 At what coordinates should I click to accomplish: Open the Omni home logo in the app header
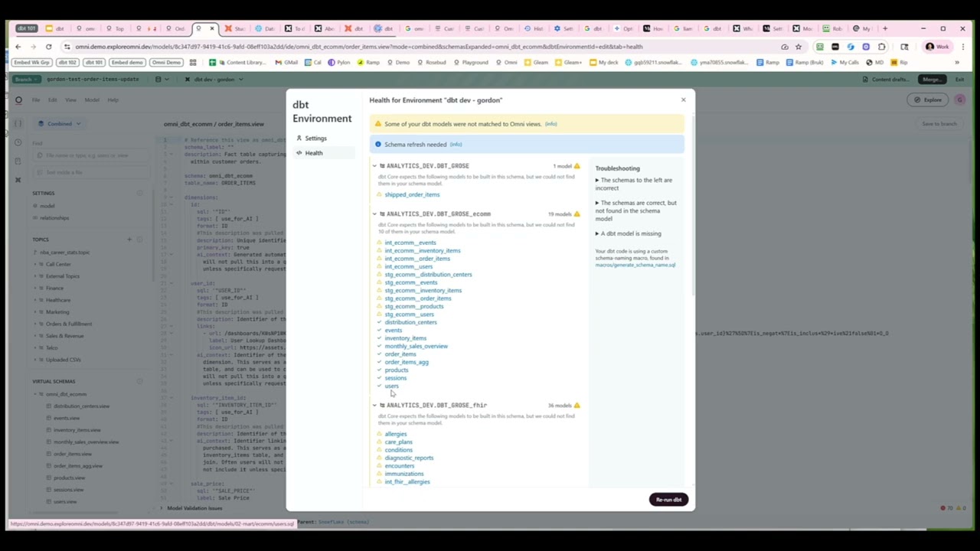[19, 99]
